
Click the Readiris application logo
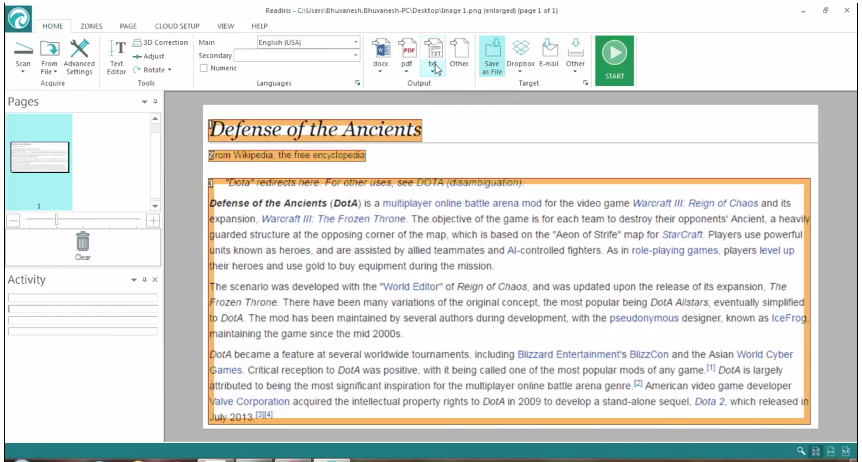(x=18, y=19)
